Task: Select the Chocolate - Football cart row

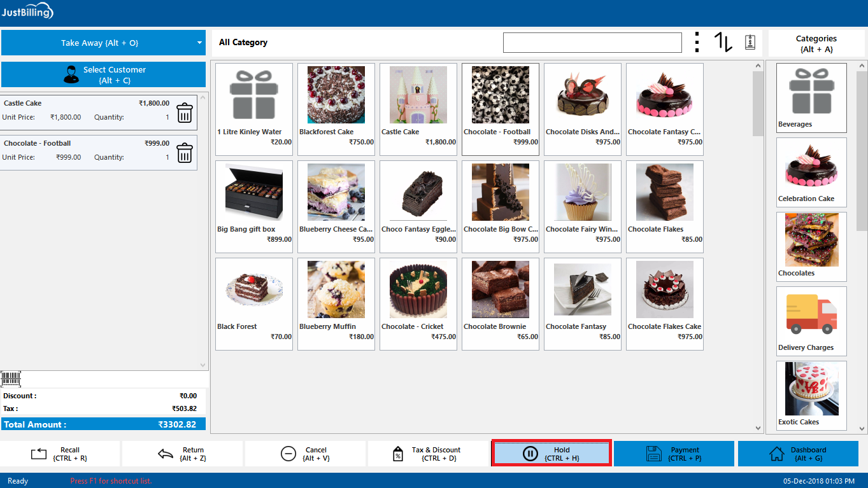Action: (x=99, y=153)
